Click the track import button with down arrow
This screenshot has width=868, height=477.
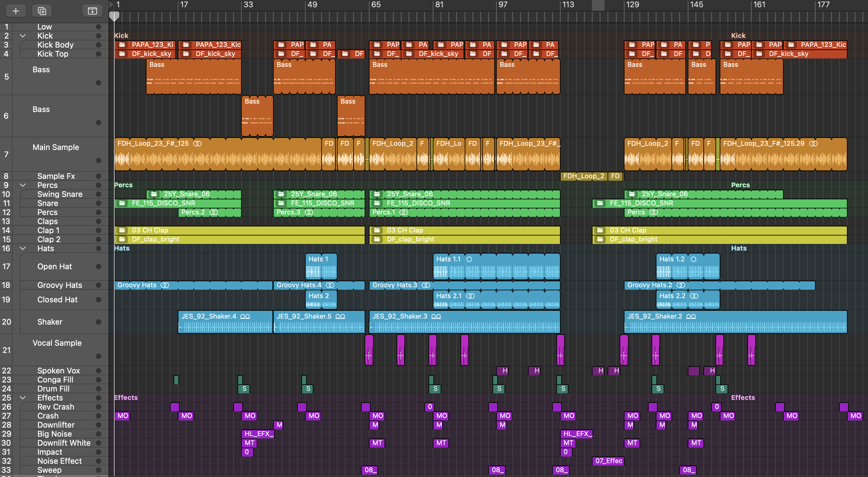tap(92, 11)
